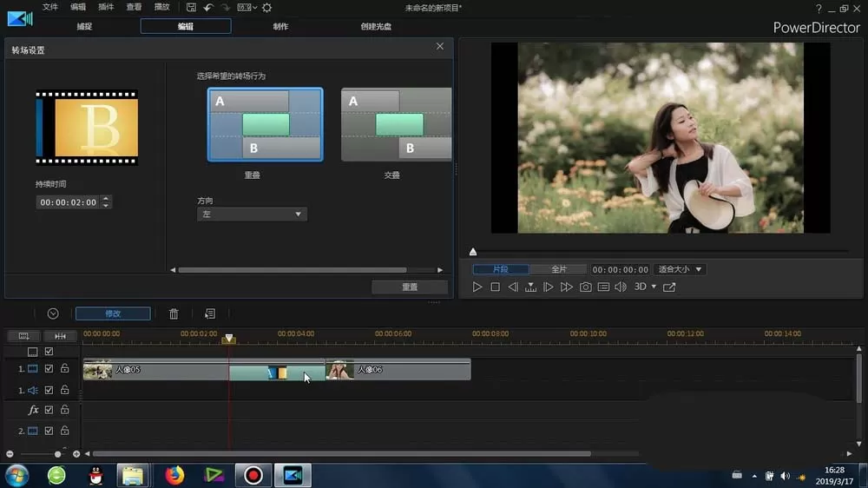Expand the direction dropdown showing 左
The image size is (868, 488).
click(252, 214)
